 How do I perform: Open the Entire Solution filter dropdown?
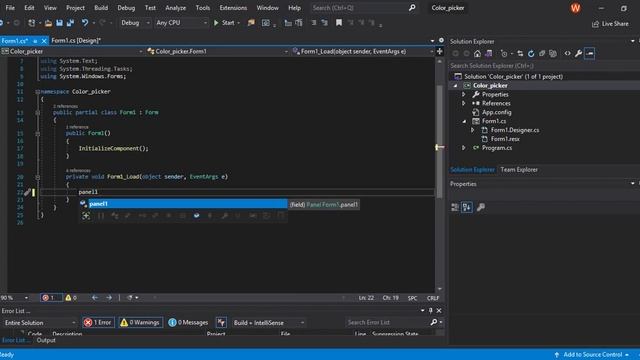40,322
